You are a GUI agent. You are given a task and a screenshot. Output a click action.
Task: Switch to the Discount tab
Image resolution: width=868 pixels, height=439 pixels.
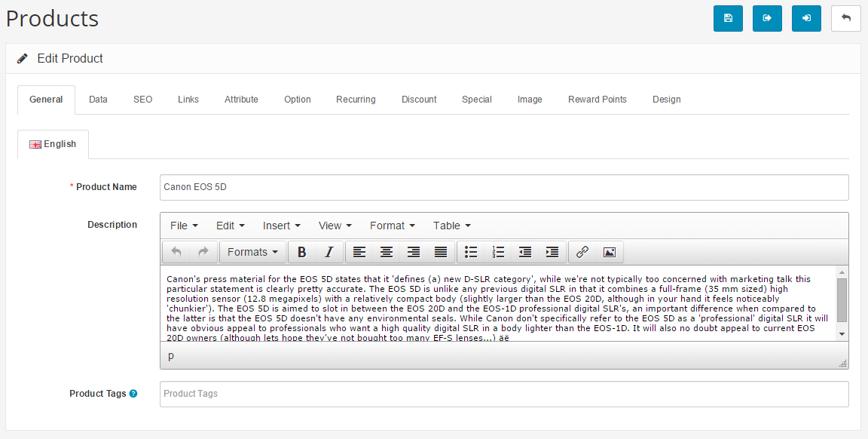click(x=419, y=100)
